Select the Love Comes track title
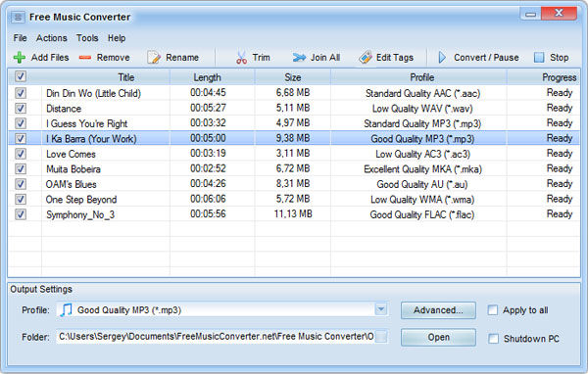This screenshot has height=374, width=588. pyautogui.click(x=71, y=154)
